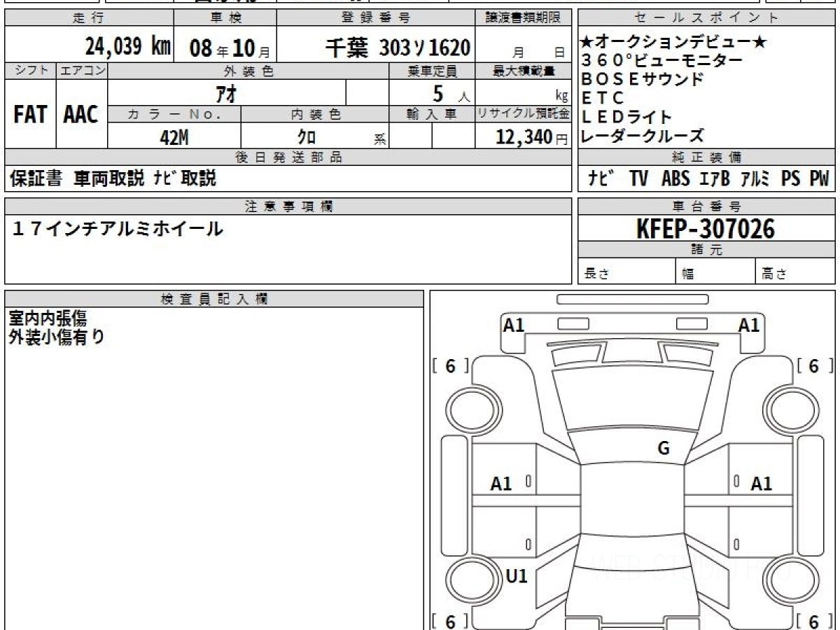The width and height of the screenshot is (840, 630).
Task: Select the PW equipment entry
Action: pos(819,178)
